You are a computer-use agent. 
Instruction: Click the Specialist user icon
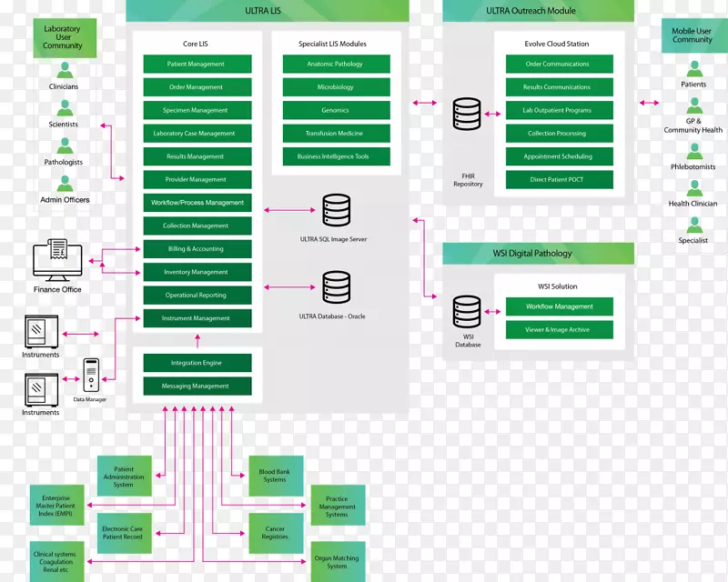tap(694, 226)
